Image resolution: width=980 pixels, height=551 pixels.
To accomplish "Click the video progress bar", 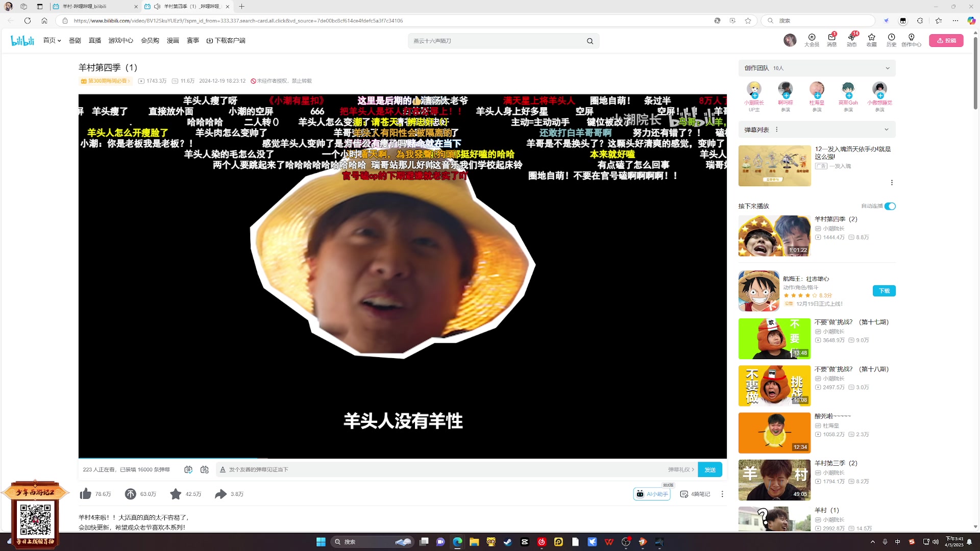I will coord(402,458).
